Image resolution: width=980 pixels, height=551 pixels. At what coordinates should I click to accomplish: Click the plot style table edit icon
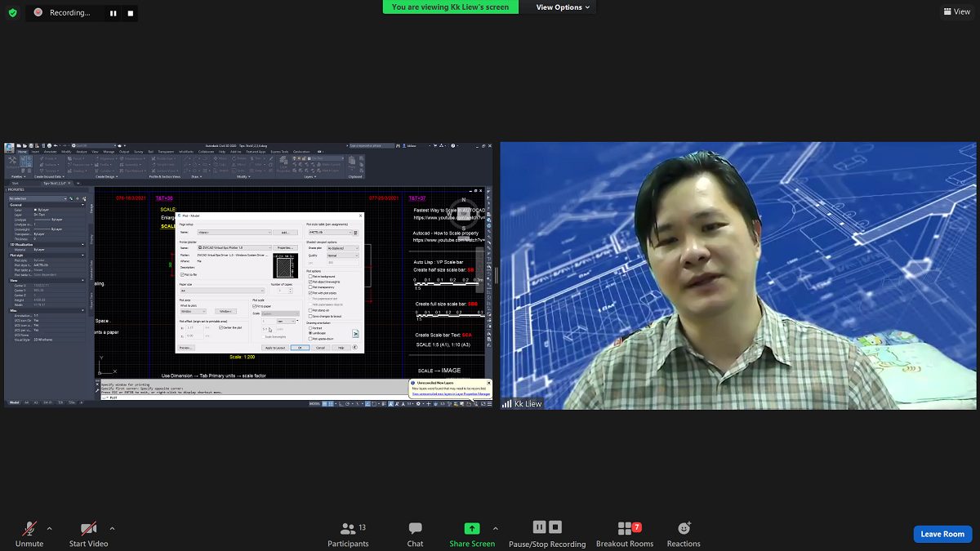point(356,233)
